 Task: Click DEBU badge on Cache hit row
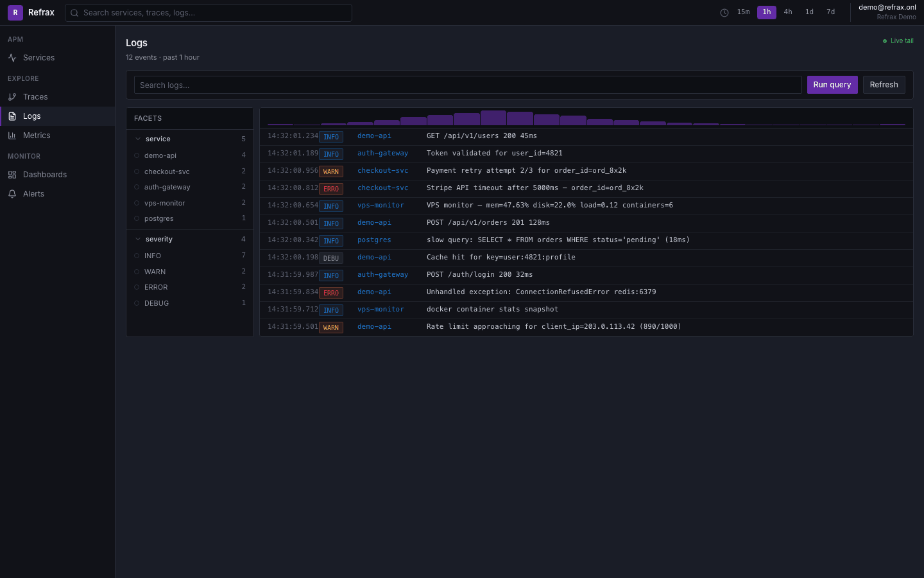click(x=331, y=258)
